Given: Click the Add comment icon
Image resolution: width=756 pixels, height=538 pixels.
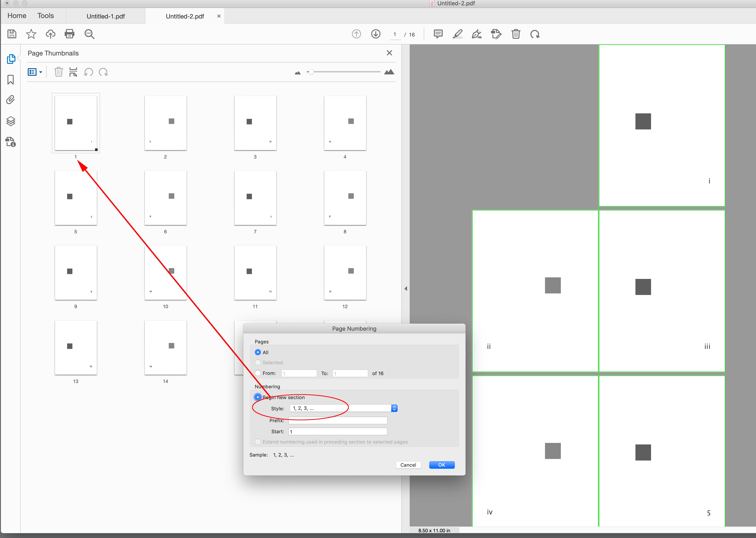Looking at the screenshot, I should point(438,34).
